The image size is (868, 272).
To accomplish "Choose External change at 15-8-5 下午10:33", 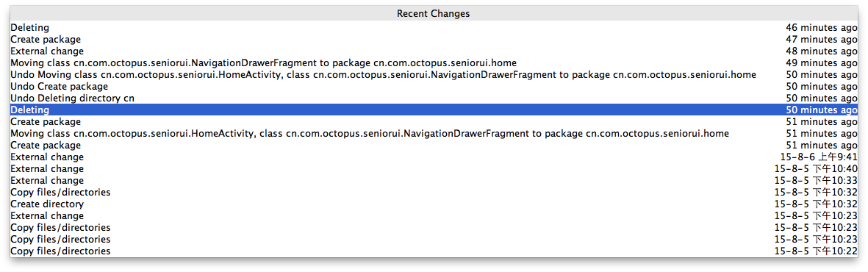I will point(434,181).
